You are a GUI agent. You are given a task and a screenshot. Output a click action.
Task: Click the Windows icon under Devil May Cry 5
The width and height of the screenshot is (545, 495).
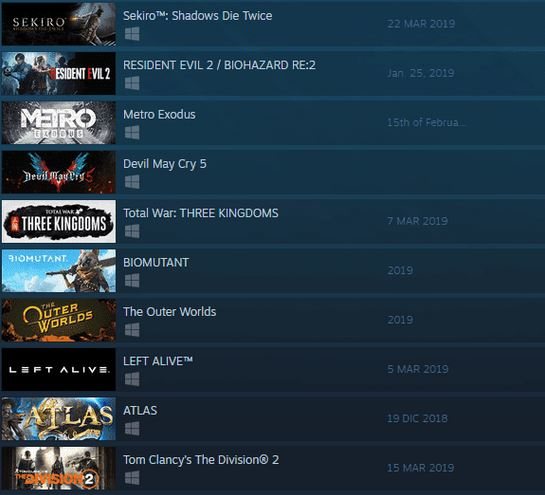click(132, 182)
